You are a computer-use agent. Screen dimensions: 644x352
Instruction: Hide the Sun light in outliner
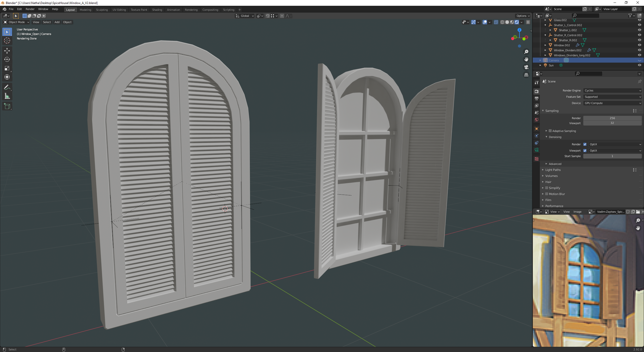639,65
